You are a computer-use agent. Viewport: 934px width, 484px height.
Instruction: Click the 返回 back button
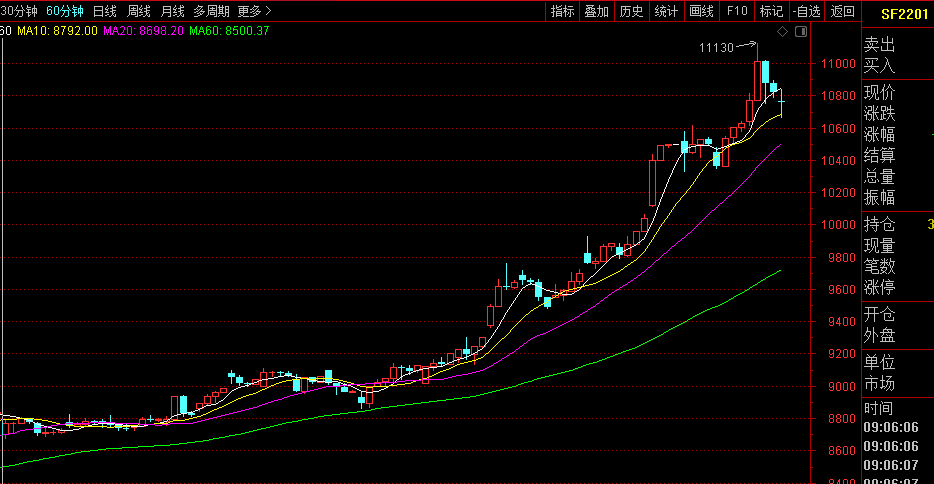click(843, 11)
